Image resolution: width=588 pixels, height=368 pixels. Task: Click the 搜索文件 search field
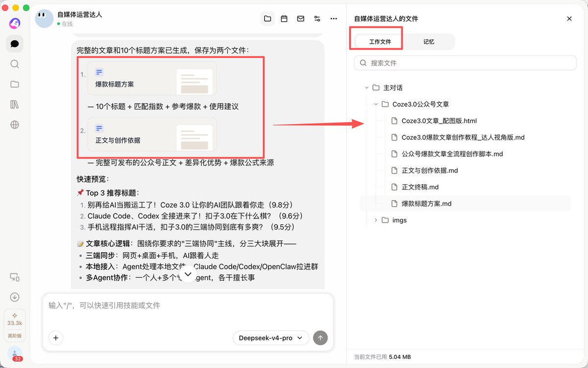[x=465, y=63]
